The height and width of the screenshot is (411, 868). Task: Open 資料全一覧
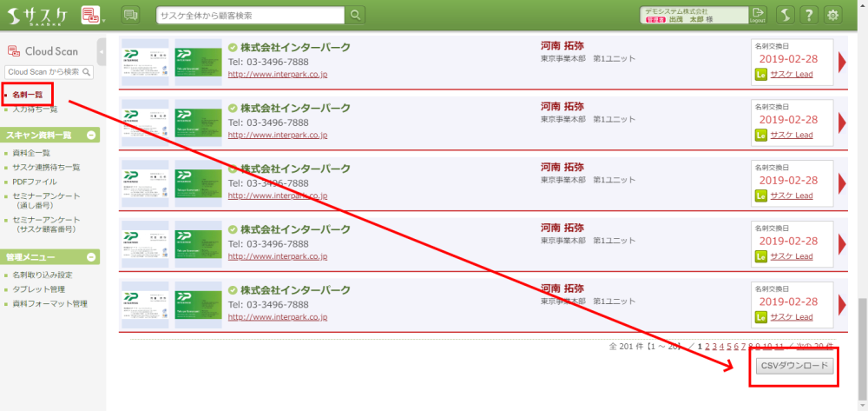(31, 153)
